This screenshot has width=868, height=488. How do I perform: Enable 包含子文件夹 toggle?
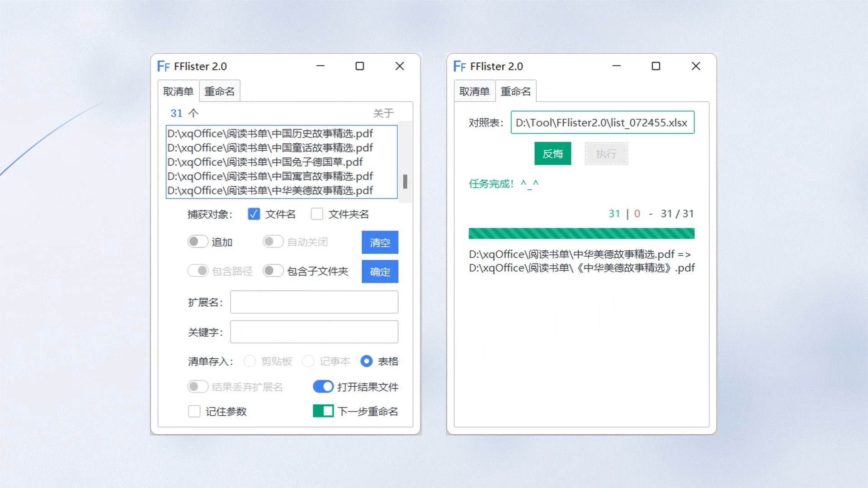(273, 271)
